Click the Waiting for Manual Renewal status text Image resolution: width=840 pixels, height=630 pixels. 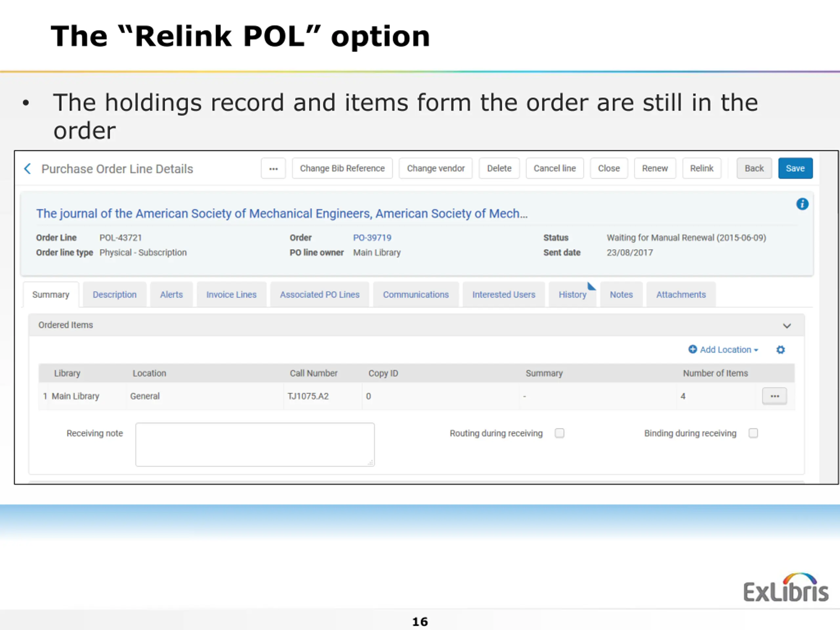click(x=686, y=238)
